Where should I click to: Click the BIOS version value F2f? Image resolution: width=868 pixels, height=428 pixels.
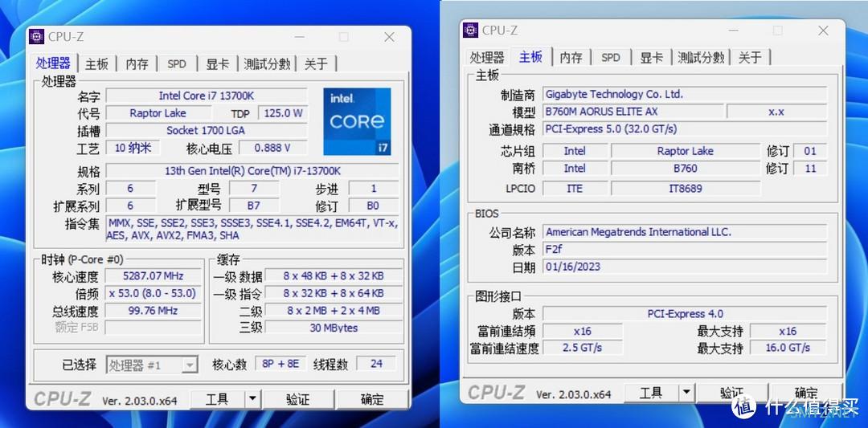click(x=685, y=250)
